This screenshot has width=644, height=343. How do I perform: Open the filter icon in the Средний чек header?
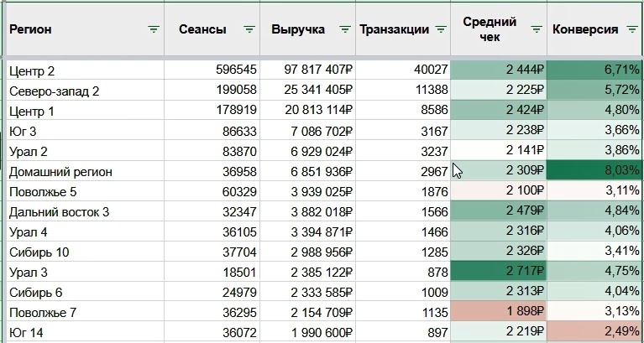pos(537,29)
